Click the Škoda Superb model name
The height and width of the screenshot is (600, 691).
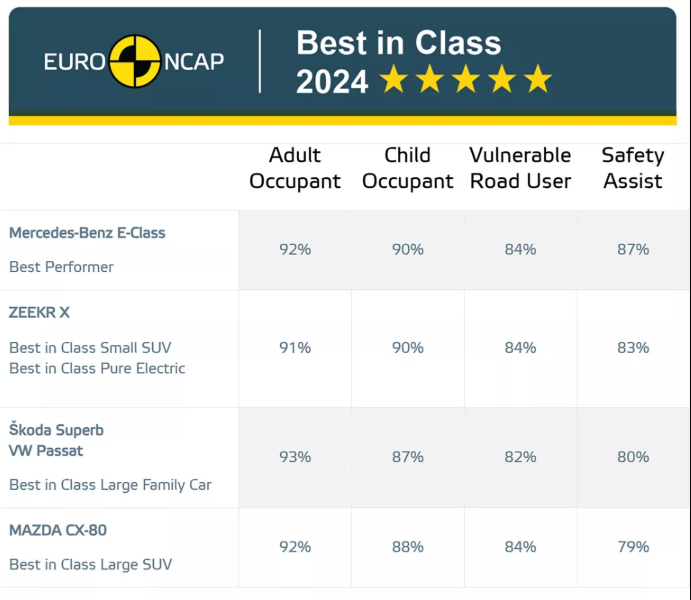click(56, 430)
